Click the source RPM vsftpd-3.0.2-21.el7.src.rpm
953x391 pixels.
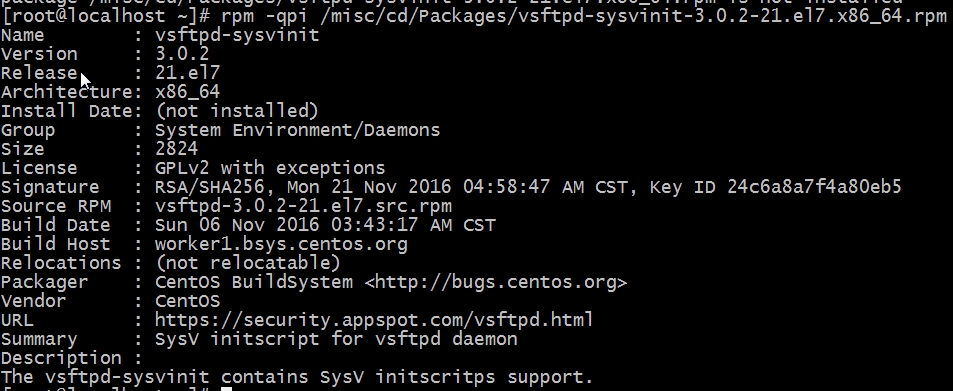(303, 206)
